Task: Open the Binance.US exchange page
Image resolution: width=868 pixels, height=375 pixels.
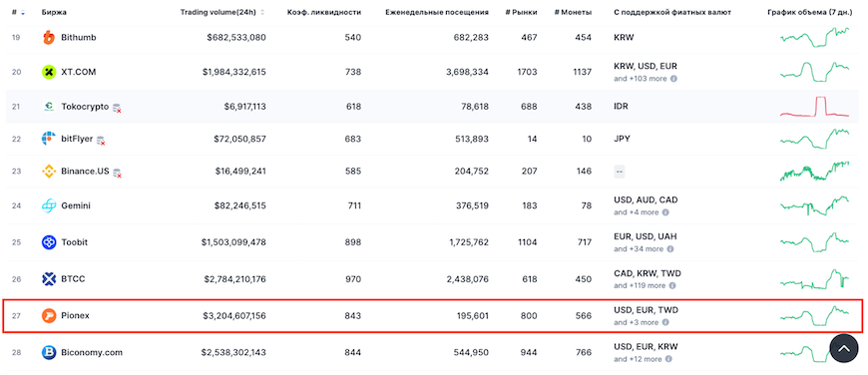Action: [x=85, y=172]
